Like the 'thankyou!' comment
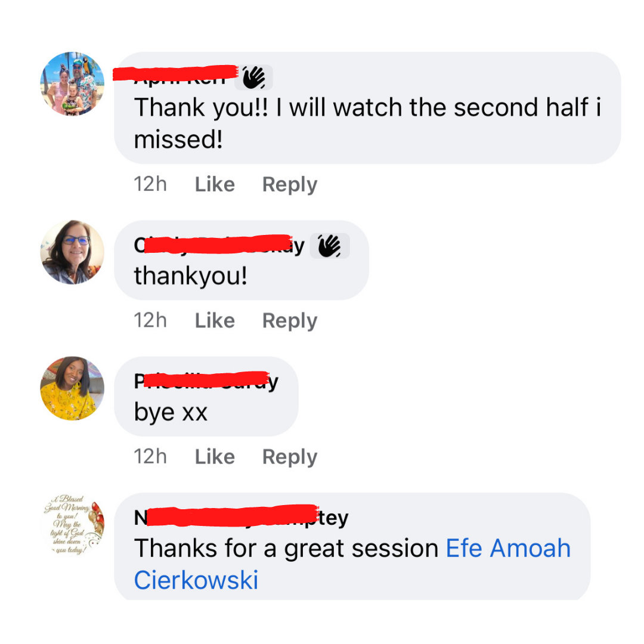 215,320
